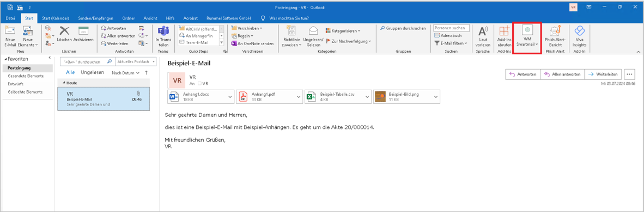Select the Gelöschte Elemente folder
Screen dimensions: 644x212
pos(26,92)
